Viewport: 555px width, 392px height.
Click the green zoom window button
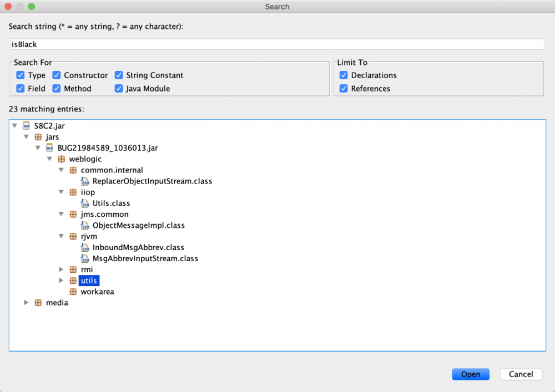click(32, 6)
